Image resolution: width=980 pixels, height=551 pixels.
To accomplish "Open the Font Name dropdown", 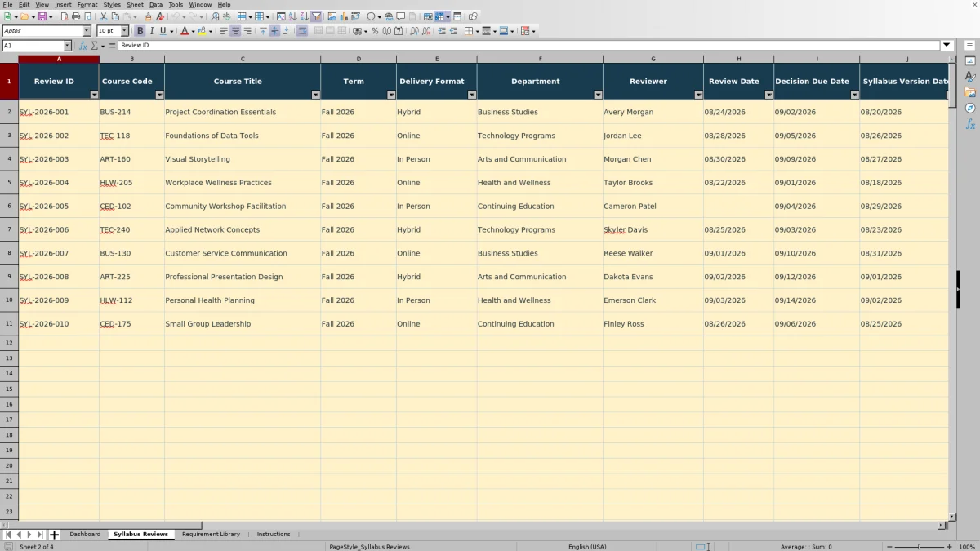I will point(87,31).
